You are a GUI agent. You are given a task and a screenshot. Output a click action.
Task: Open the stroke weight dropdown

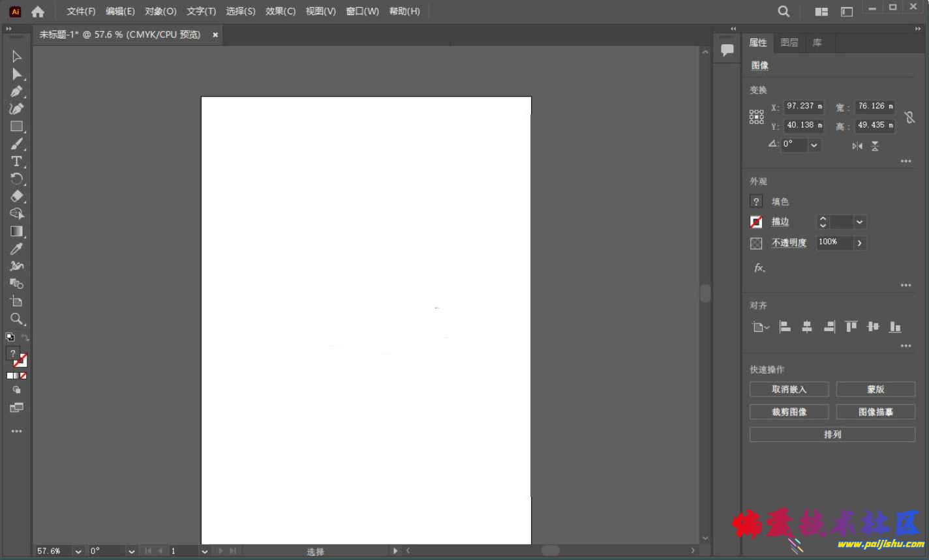point(860,222)
